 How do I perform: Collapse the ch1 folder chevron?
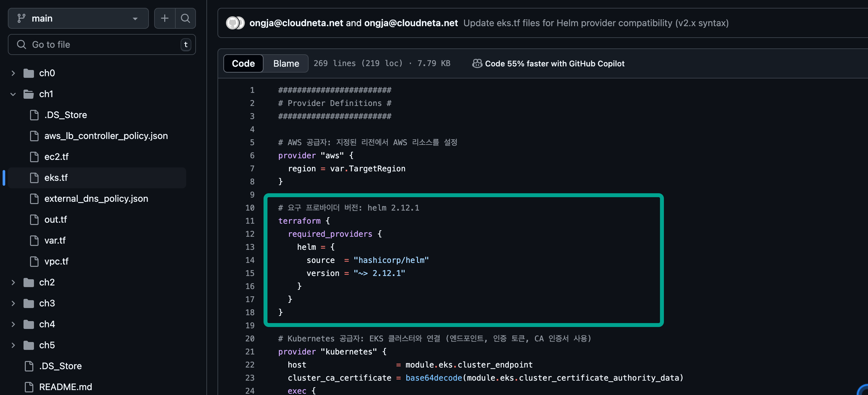13,94
